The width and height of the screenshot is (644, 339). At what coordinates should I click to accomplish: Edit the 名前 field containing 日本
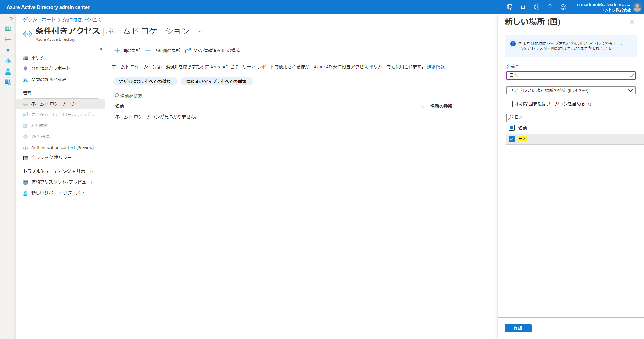[570, 75]
